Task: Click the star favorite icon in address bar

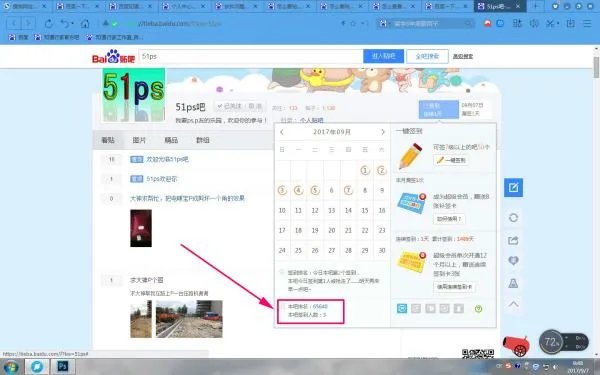Action: click(353, 24)
